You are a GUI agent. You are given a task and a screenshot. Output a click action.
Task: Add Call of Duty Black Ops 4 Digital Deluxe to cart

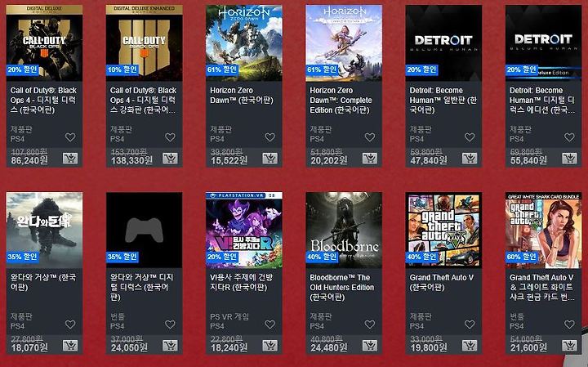(70, 159)
